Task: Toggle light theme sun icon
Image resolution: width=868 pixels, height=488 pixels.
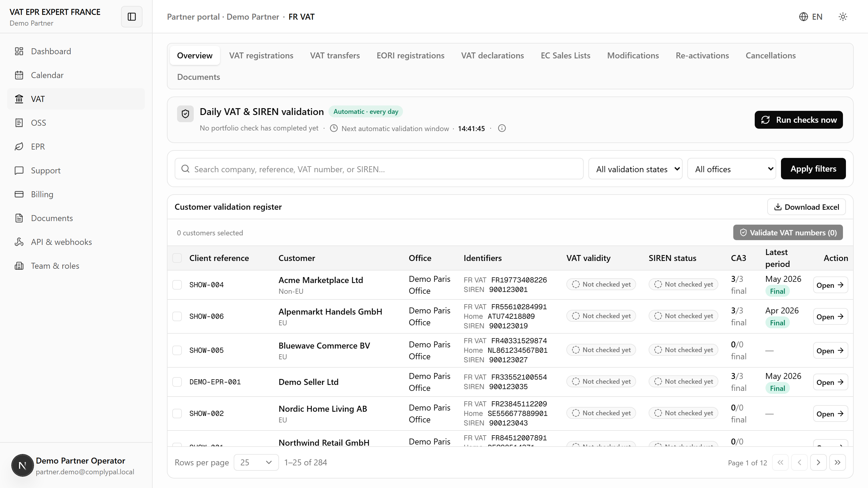Action: pos(843,16)
